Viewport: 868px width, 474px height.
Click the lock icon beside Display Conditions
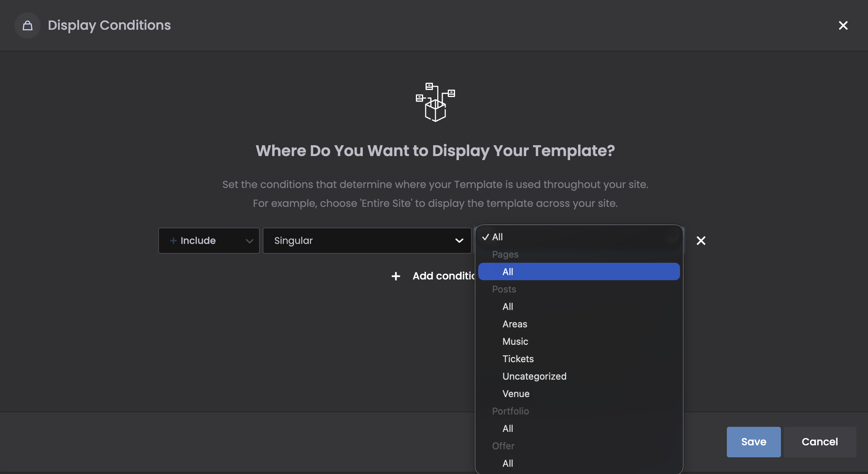pyautogui.click(x=28, y=25)
